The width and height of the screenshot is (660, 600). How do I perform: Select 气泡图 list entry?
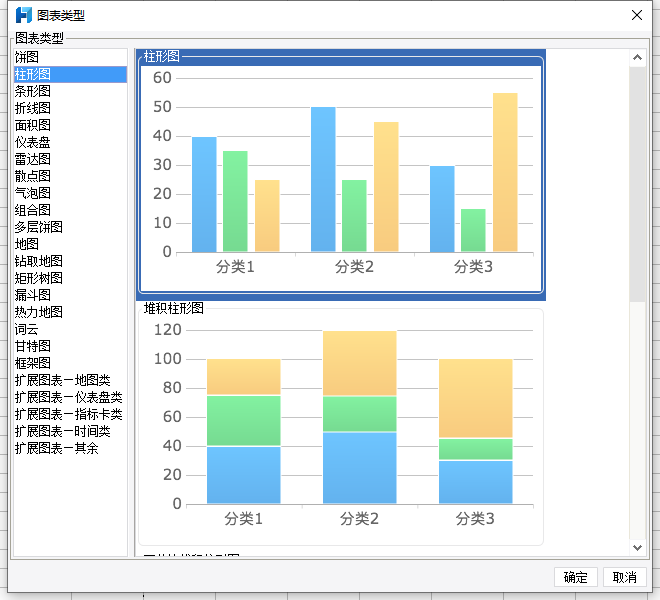[70, 193]
